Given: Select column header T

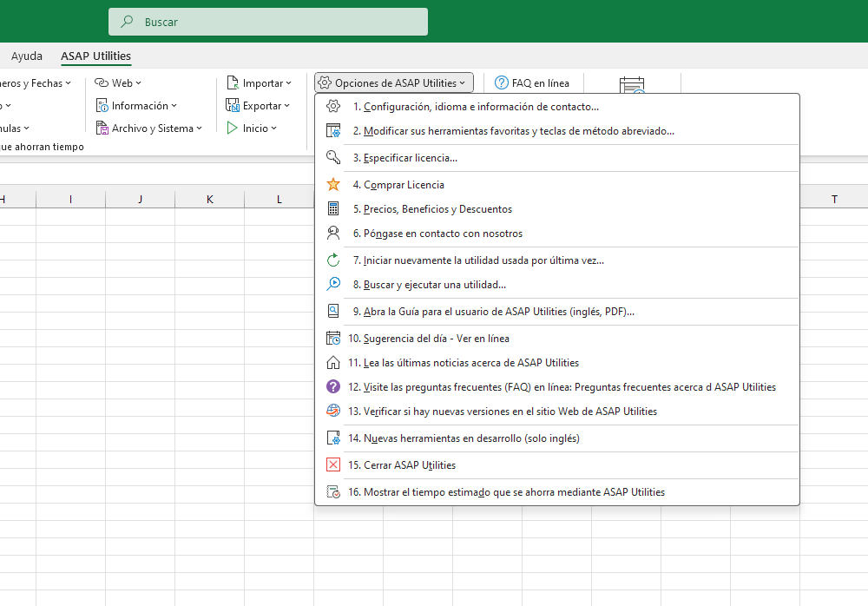Looking at the screenshot, I should pos(834,200).
